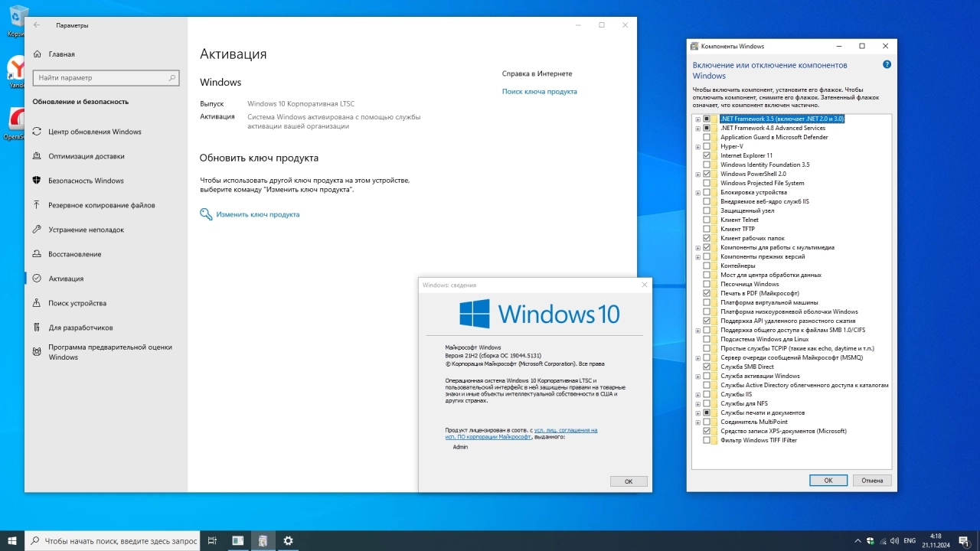
Task: Switch to Windows Features taskbar icon
Action: pyautogui.click(x=263, y=540)
